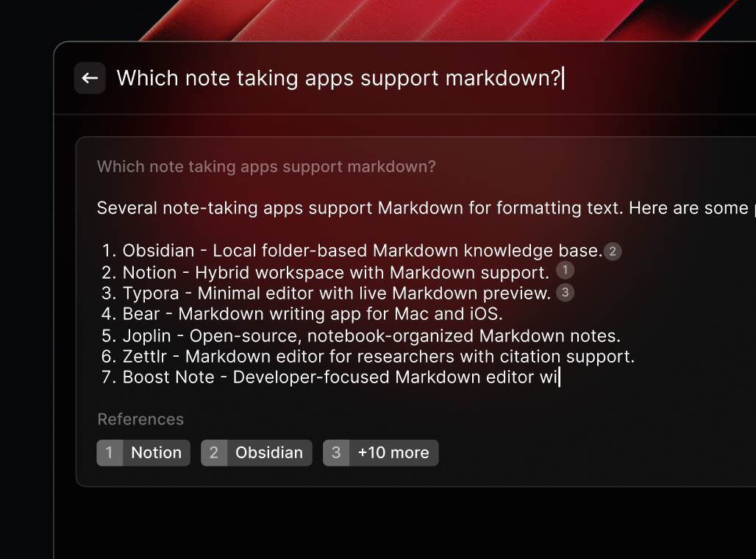Open citation badge 3 after Typora line

pos(565,292)
